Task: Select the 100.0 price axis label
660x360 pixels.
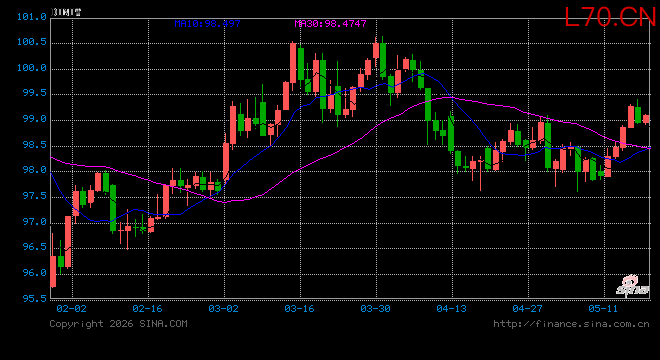Action: point(32,68)
